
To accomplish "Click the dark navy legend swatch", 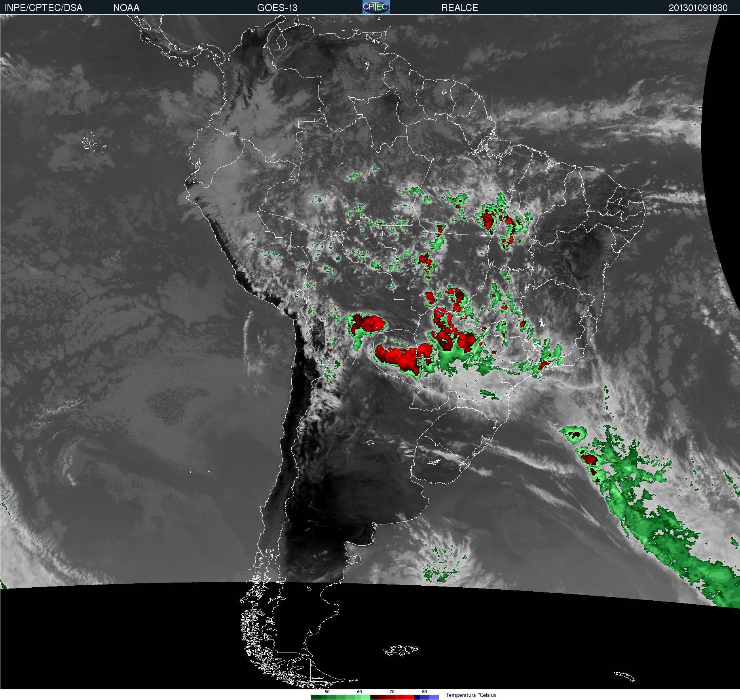I will 417,697.
